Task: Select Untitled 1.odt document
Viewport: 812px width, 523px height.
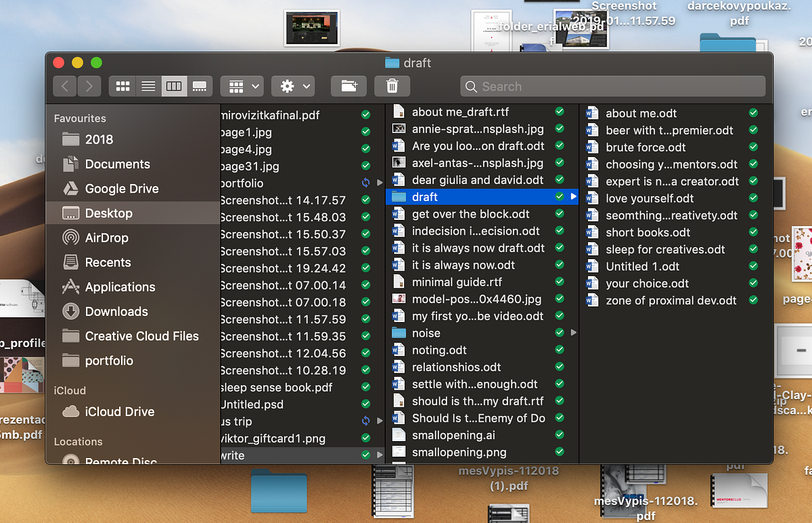Action: point(676,266)
